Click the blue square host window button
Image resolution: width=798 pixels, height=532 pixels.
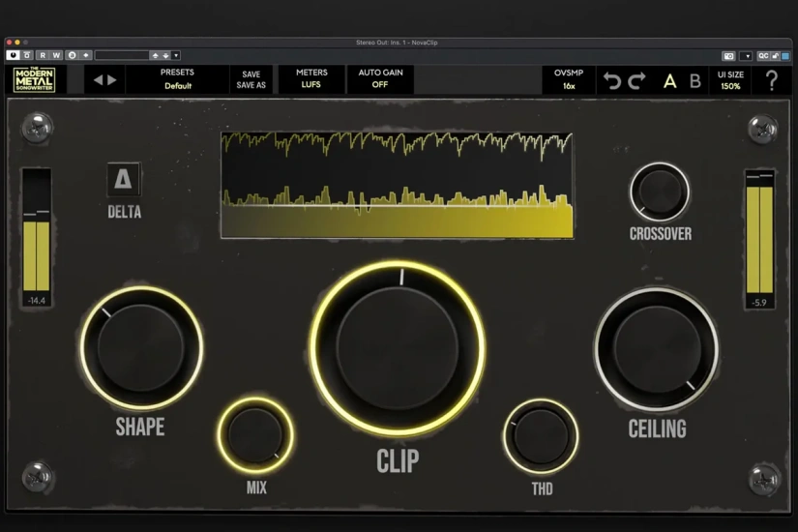tap(785, 56)
